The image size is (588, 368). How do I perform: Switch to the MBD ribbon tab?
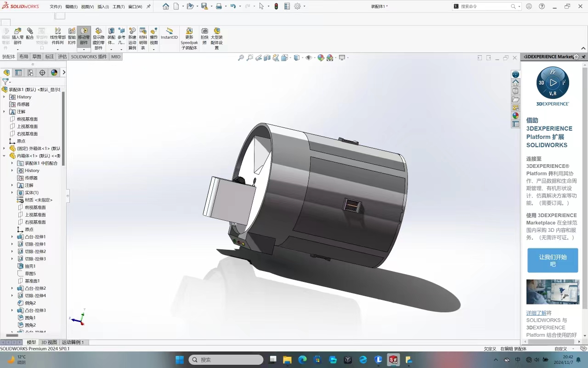click(116, 57)
